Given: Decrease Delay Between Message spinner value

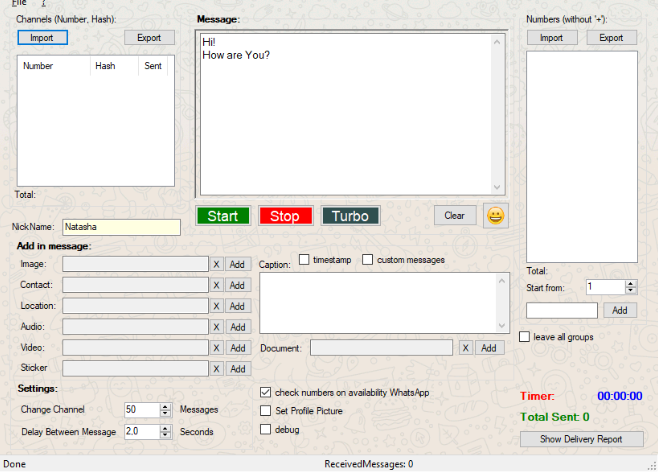Looking at the screenshot, I should coord(165,436).
